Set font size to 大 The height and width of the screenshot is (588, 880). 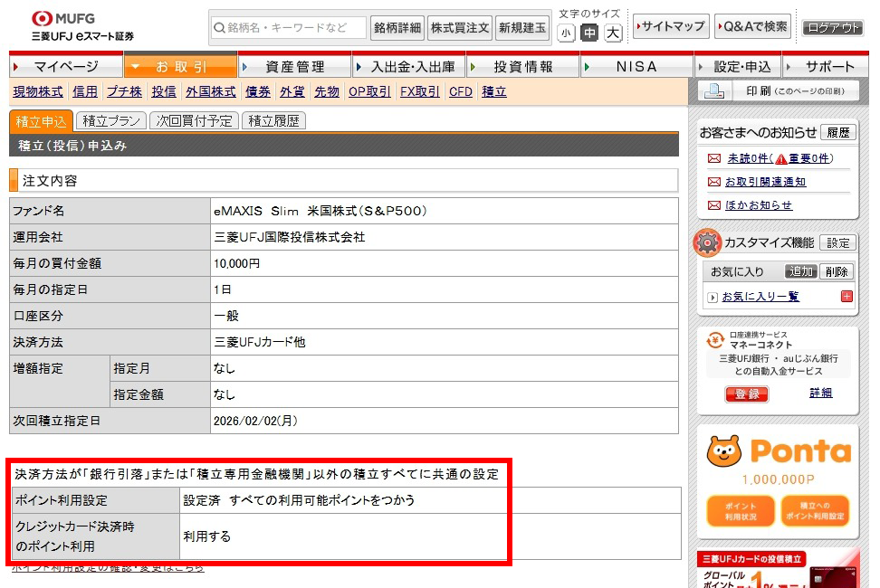pyautogui.click(x=613, y=33)
